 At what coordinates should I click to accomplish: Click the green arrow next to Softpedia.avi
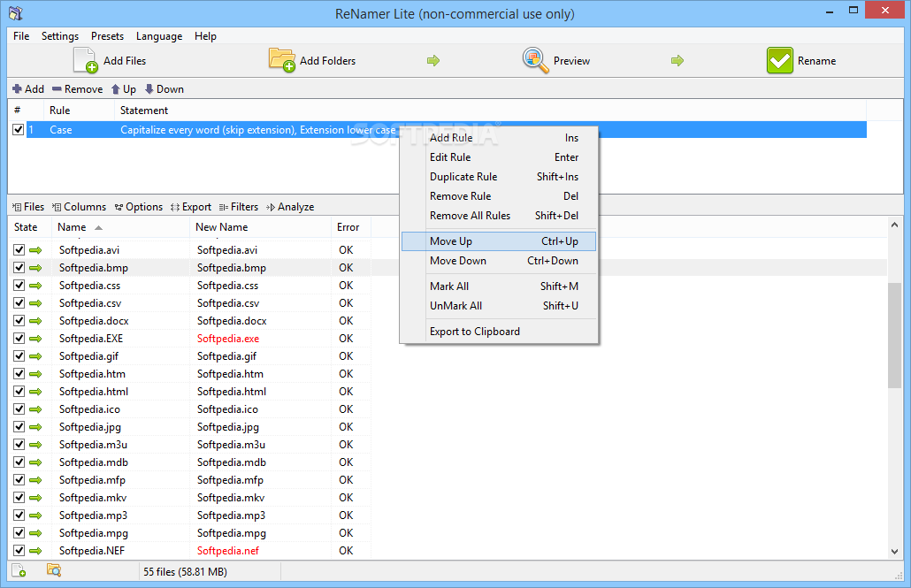point(35,250)
